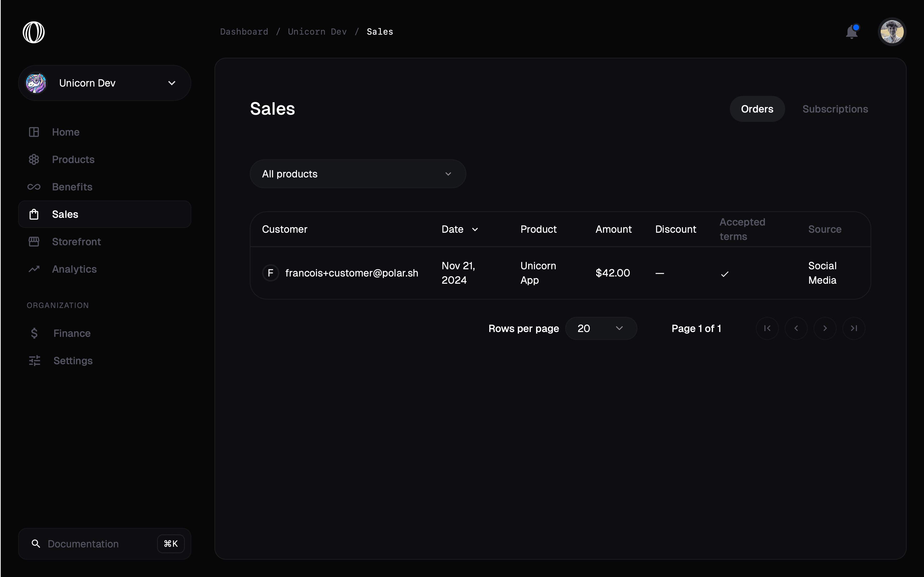Click the Products sidebar icon
This screenshot has width=924, height=577.
34,159
